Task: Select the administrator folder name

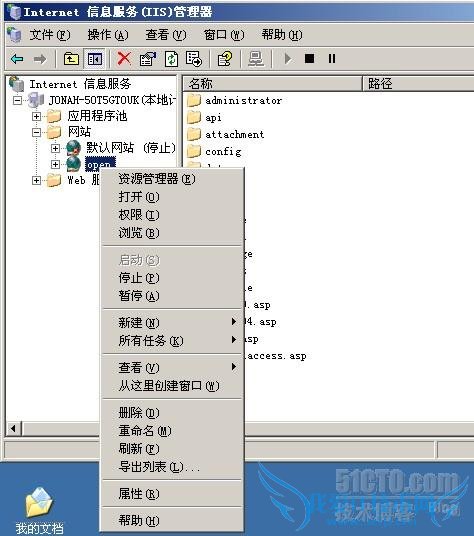Action: point(243,100)
